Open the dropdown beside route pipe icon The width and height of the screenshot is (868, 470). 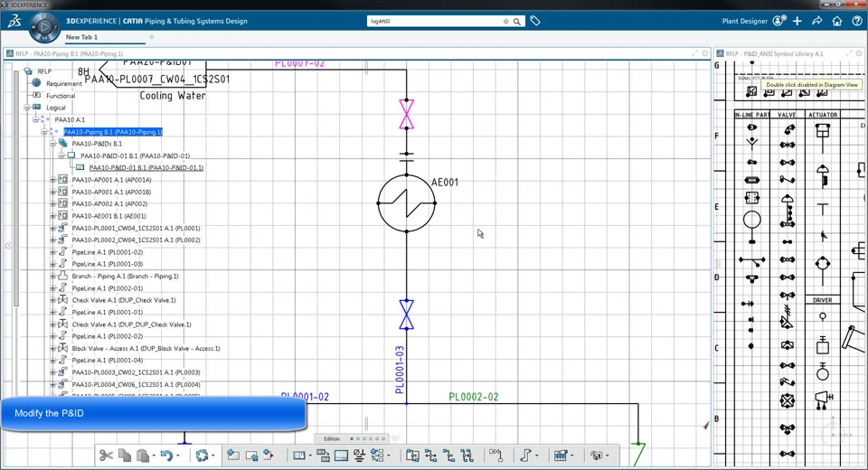point(536,456)
